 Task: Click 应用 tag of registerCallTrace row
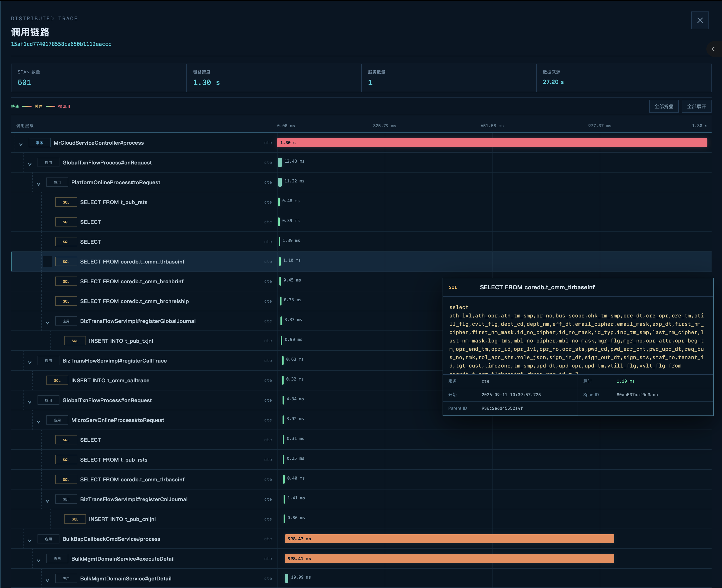pos(48,361)
